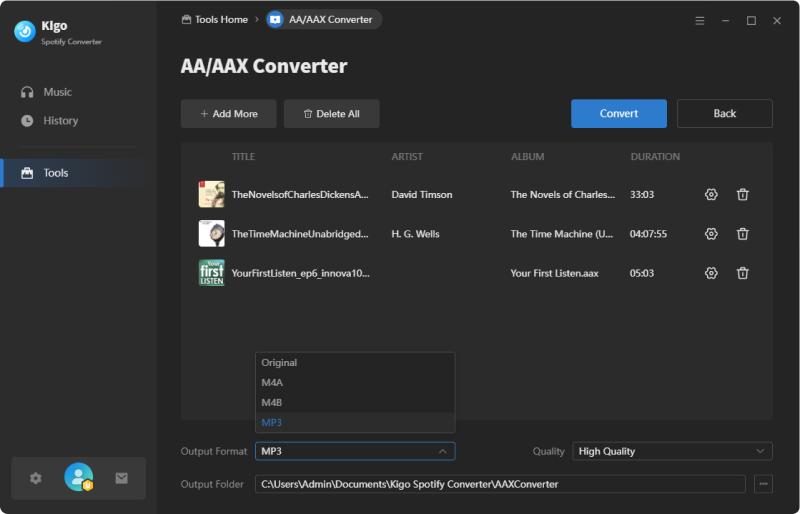
Task: Click Add More button
Action: coord(229,114)
